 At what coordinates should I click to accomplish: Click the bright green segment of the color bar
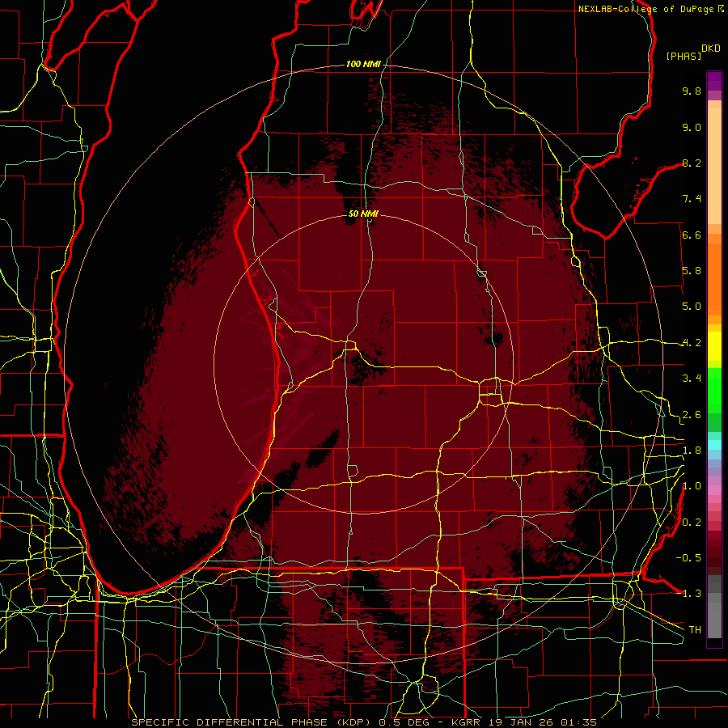(x=714, y=391)
